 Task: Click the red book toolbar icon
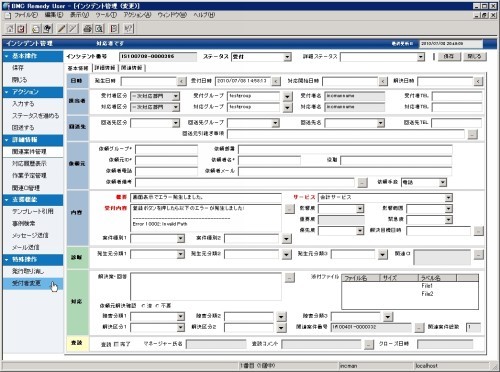tap(114, 29)
